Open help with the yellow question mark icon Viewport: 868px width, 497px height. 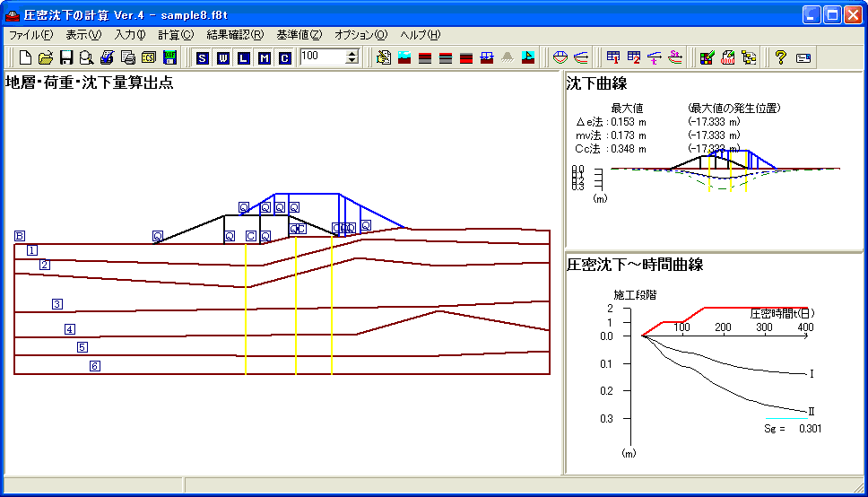[780, 57]
